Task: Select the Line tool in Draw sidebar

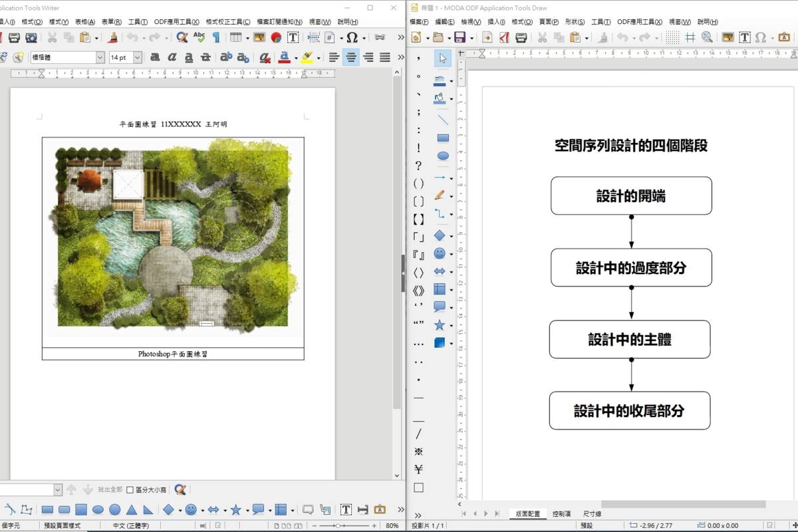Action: [x=443, y=120]
